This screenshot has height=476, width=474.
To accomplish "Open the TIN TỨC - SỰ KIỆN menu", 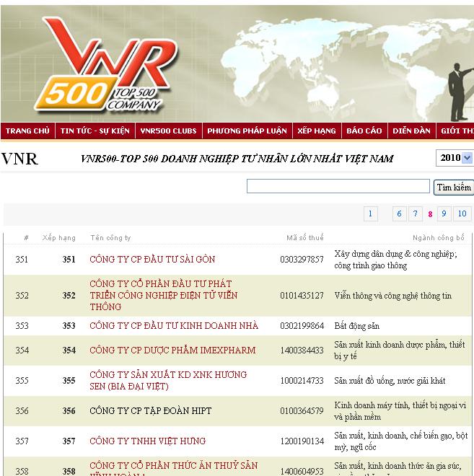I will coord(95,131).
